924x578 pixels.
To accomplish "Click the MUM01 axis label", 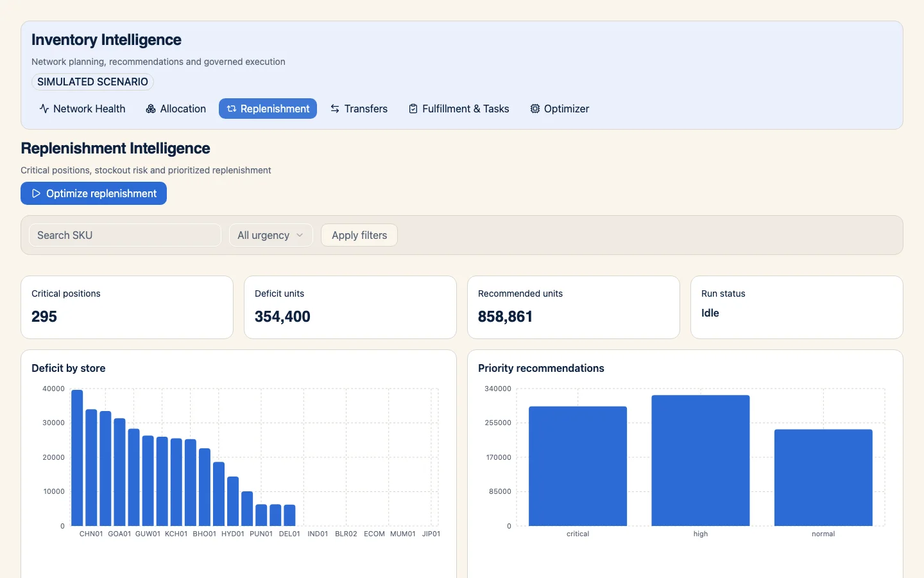I will tap(403, 534).
